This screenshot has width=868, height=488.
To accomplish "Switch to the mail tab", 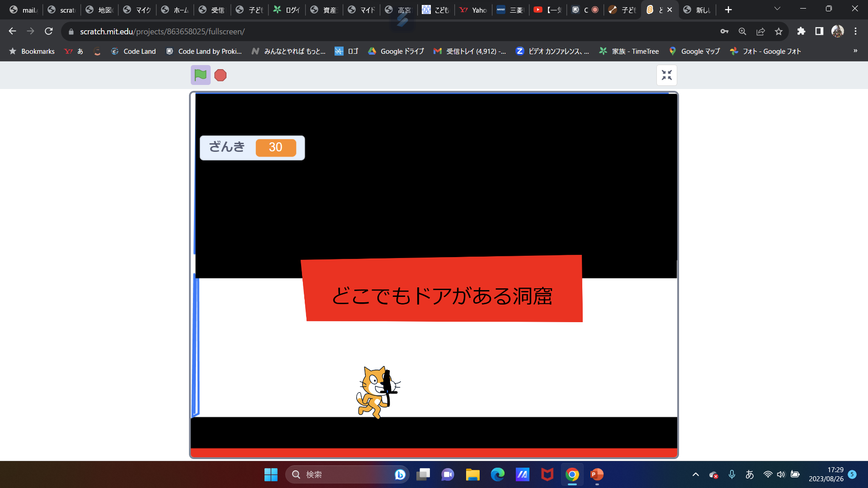I will 24,9.
